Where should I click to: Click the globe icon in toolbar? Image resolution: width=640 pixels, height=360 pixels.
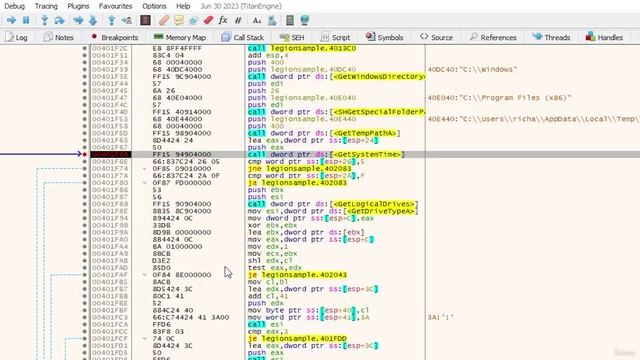pyautogui.click(x=305, y=20)
